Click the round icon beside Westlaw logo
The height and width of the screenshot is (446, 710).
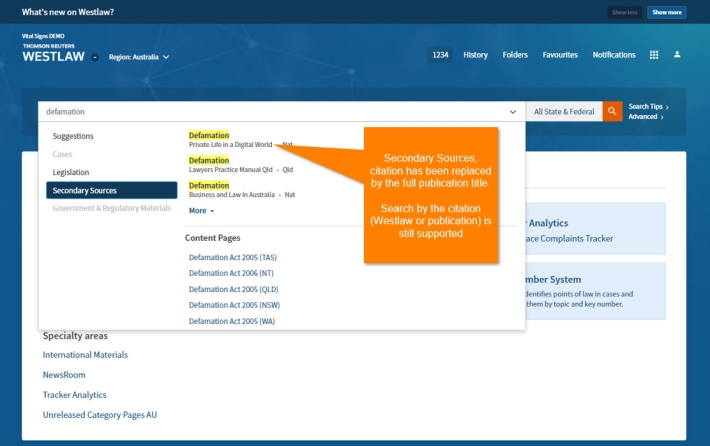[95, 57]
